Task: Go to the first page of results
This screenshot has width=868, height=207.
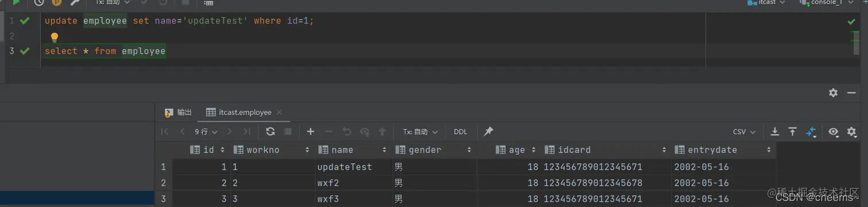Action: coord(165,132)
